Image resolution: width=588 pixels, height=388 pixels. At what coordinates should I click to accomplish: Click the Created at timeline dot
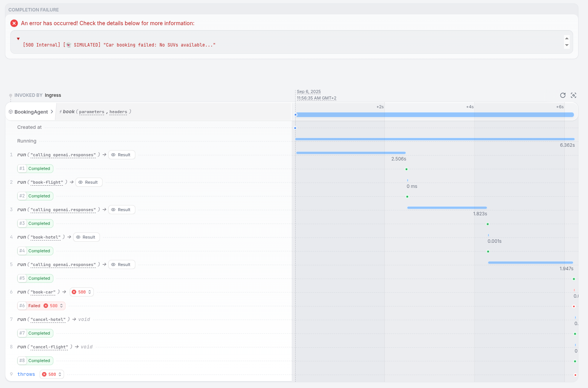[295, 128]
